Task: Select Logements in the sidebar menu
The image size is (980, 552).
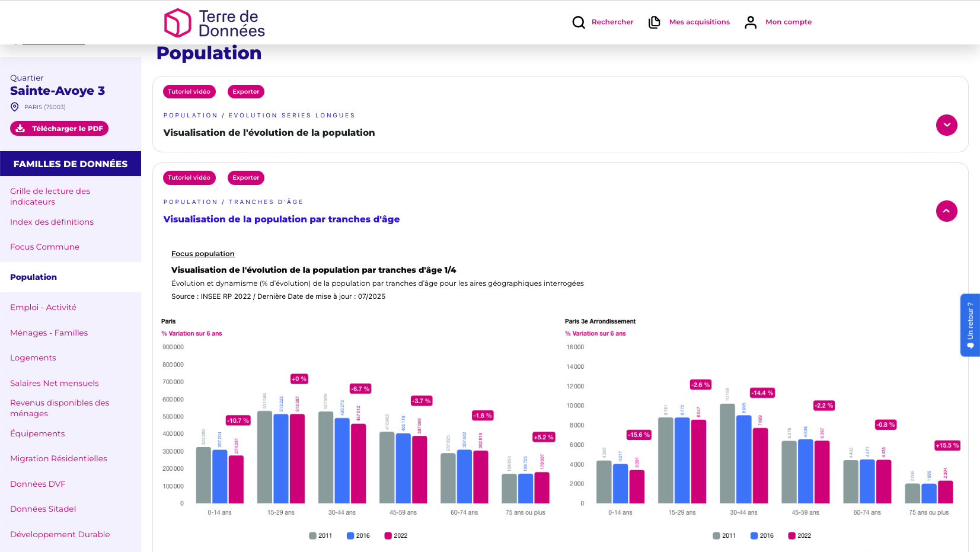Action: click(33, 358)
